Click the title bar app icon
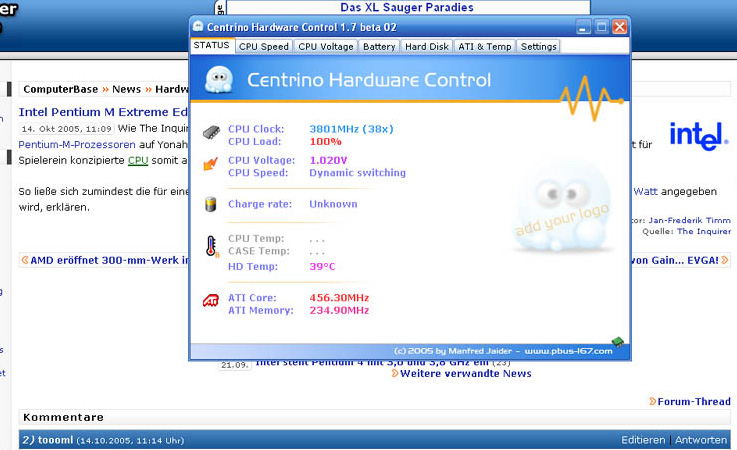The height and width of the screenshot is (450, 737). [198, 26]
